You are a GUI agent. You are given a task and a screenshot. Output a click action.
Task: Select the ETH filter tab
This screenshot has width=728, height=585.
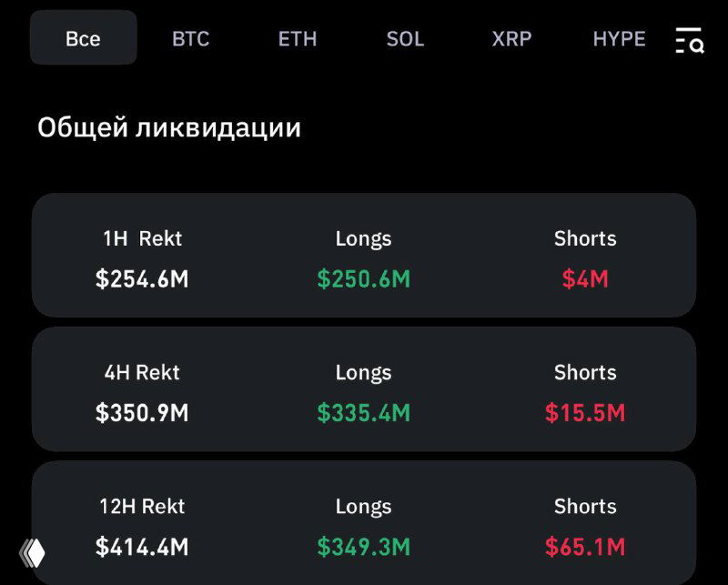[298, 38]
